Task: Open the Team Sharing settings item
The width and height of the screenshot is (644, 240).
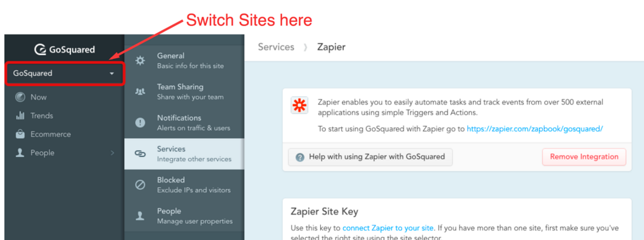Action: 184,92
